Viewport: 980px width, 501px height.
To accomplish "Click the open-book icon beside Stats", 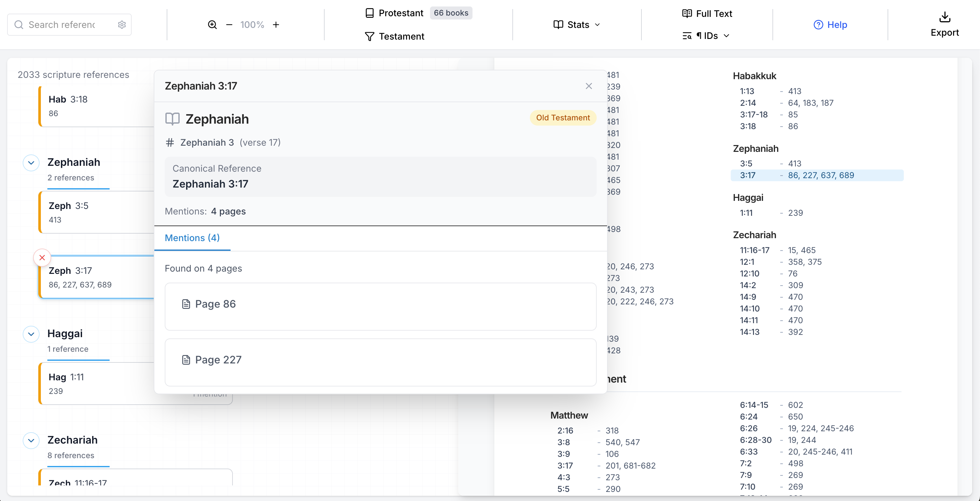I will [x=557, y=24].
